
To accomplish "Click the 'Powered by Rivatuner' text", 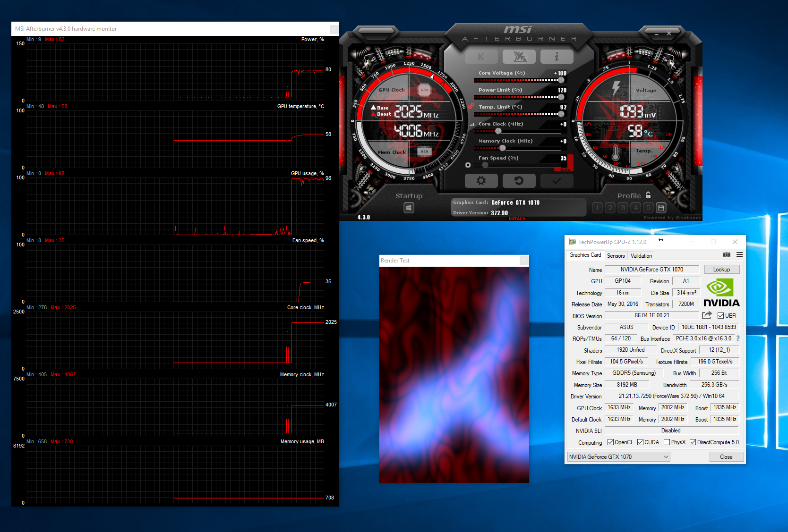I will [x=672, y=218].
